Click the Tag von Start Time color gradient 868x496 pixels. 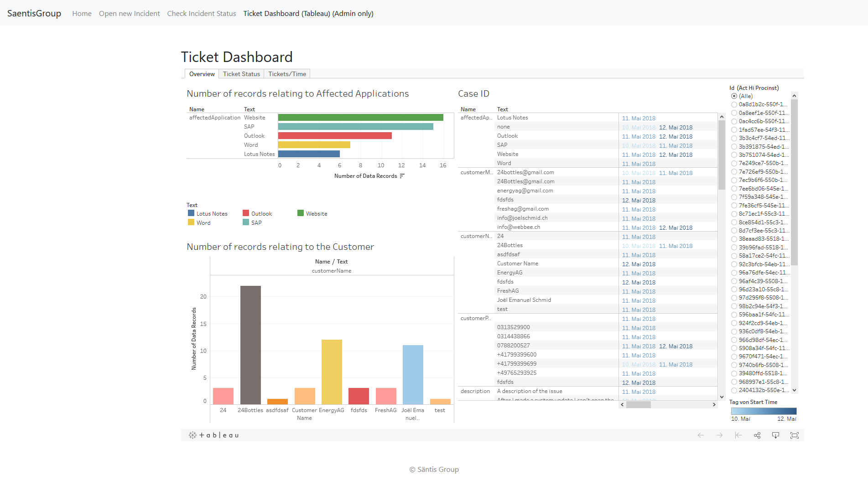[764, 411]
